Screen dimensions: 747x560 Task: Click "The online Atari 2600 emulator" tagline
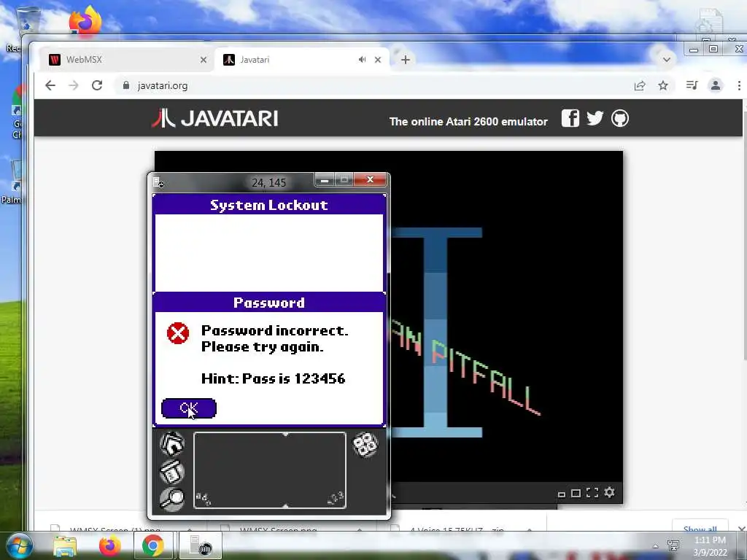pos(468,122)
